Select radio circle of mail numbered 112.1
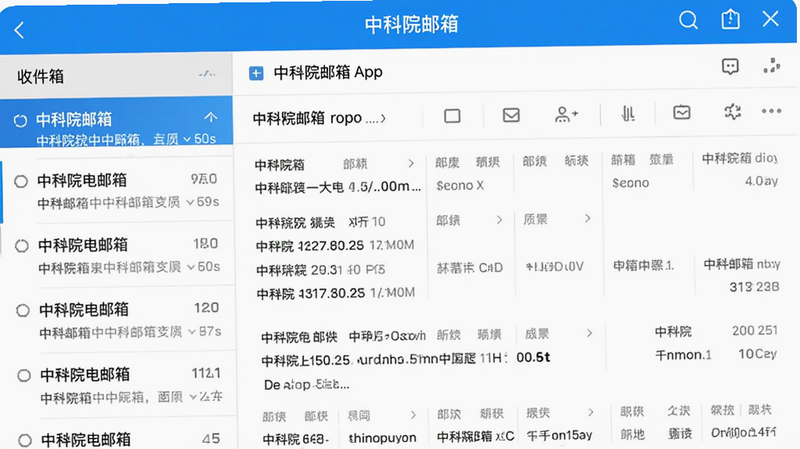Screen dimensions: 800x449 (x=24, y=376)
